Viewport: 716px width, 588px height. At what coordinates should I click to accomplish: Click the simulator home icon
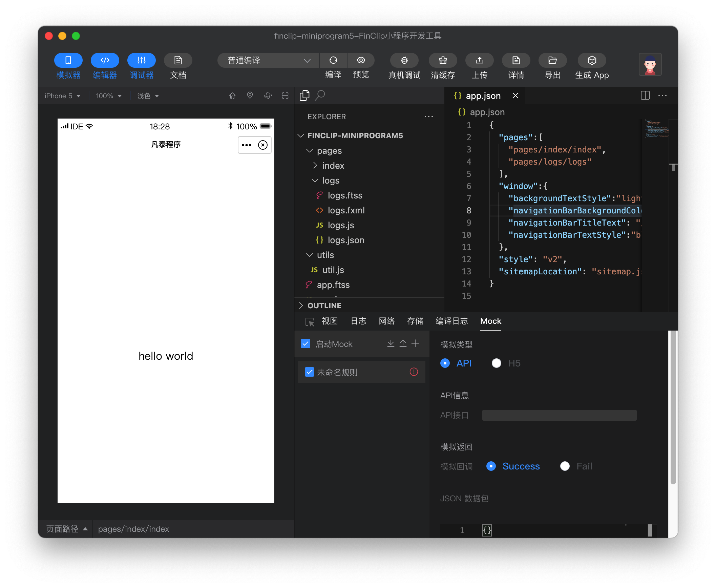[x=232, y=96]
